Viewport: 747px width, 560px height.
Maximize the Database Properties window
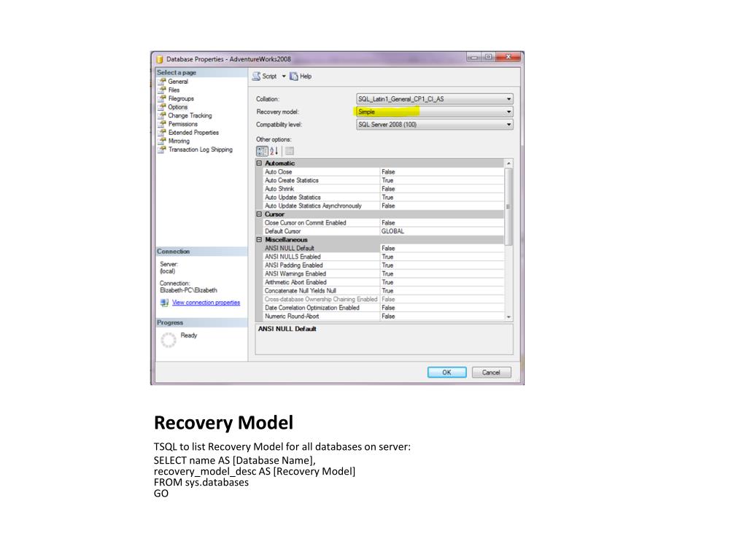tap(488, 57)
